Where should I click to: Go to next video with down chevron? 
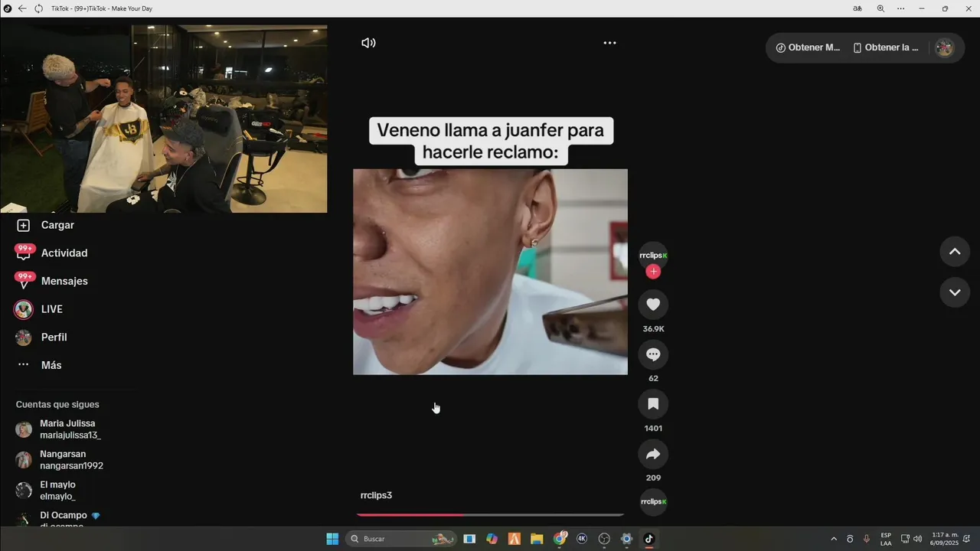(955, 292)
